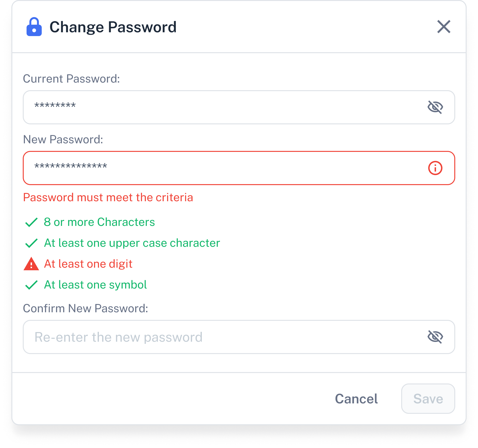Click the 'At least one symbol' text
Screen dimensions: 478x448
coord(96,285)
